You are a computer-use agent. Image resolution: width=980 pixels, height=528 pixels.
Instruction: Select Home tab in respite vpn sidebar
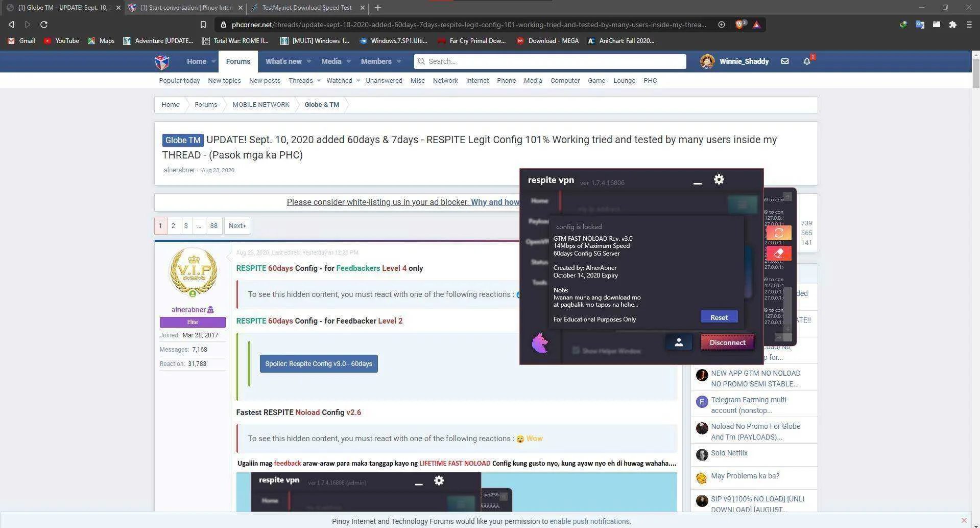539,201
